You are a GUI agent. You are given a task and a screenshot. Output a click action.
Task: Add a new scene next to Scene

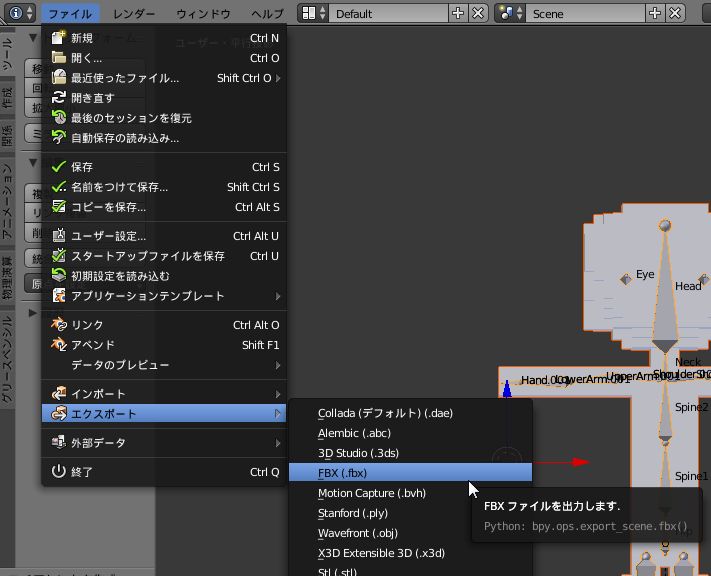pos(655,13)
